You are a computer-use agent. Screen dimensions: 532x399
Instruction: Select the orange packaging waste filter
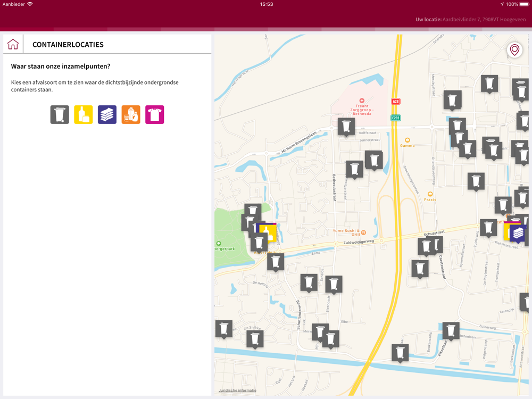pos(131,114)
